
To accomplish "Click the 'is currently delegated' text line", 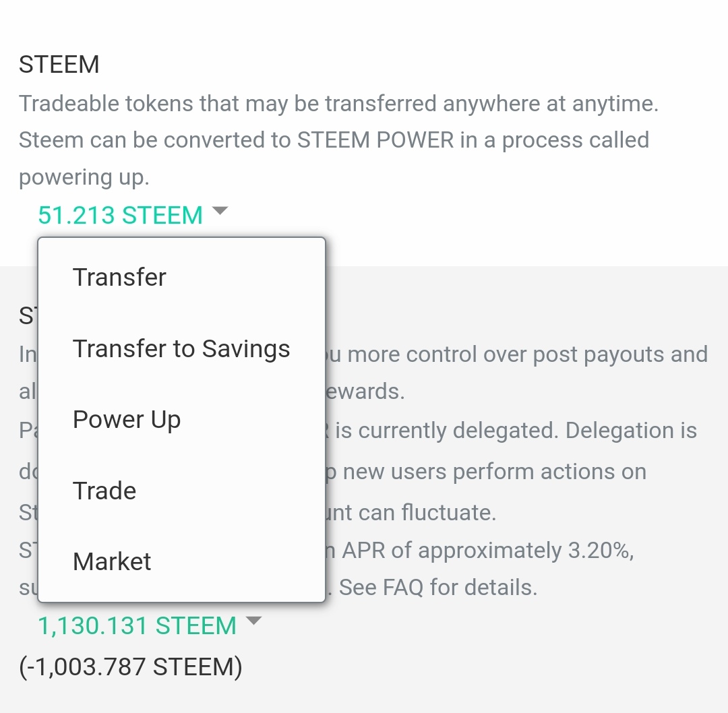I will 516,431.
